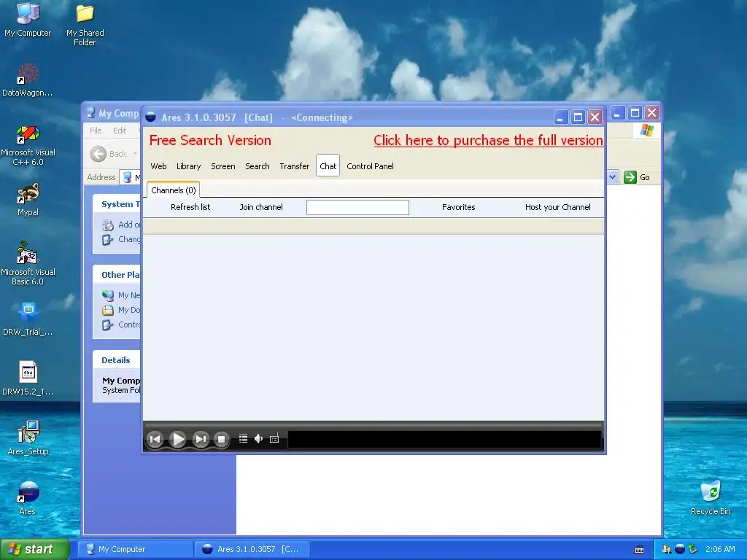747x560 pixels.
Task: Open the Screen tab in Ares
Action: click(223, 166)
